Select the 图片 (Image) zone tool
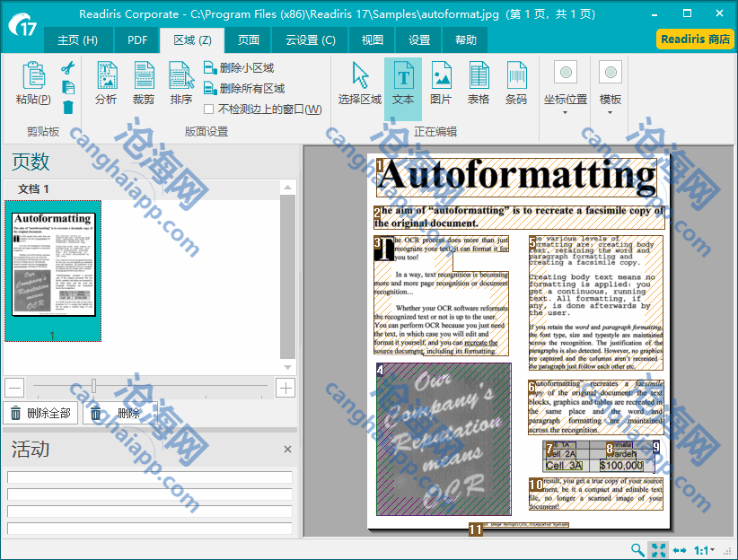 click(x=441, y=83)
